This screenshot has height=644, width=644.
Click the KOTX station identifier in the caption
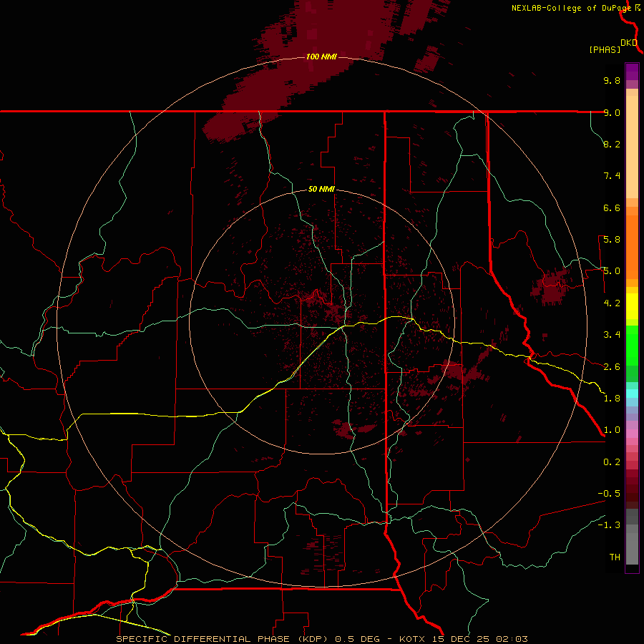coord(413,639)
